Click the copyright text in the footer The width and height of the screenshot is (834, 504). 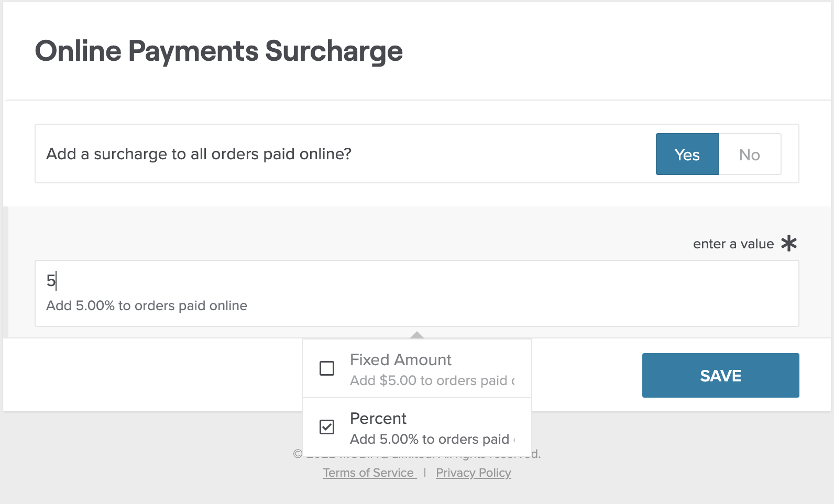[535, 454]
